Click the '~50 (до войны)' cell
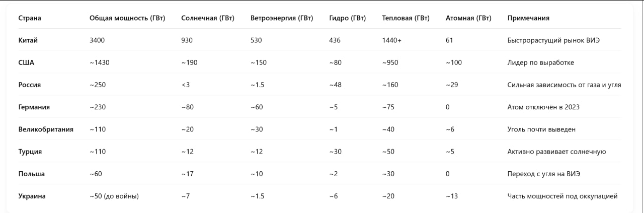Image resolution: width=644 pixels, height=213 pixels. click(114, 196)
